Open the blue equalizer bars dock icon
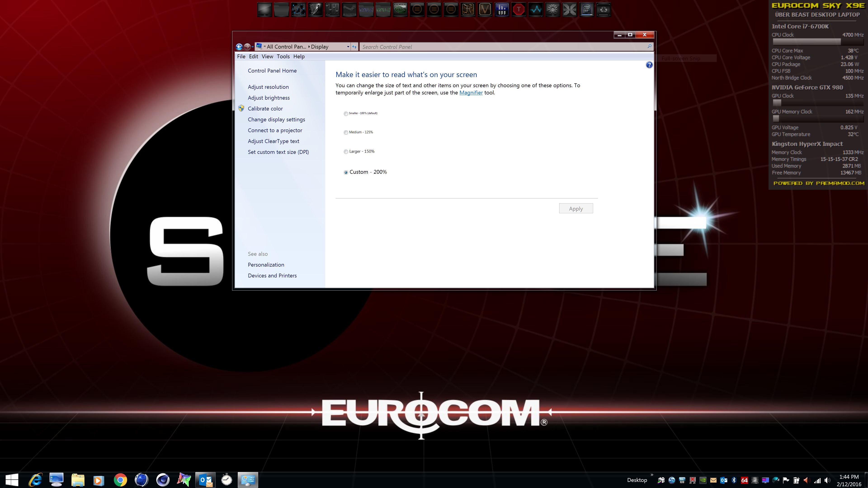This screenshot has height=488, width=868. tap(502, 10)
